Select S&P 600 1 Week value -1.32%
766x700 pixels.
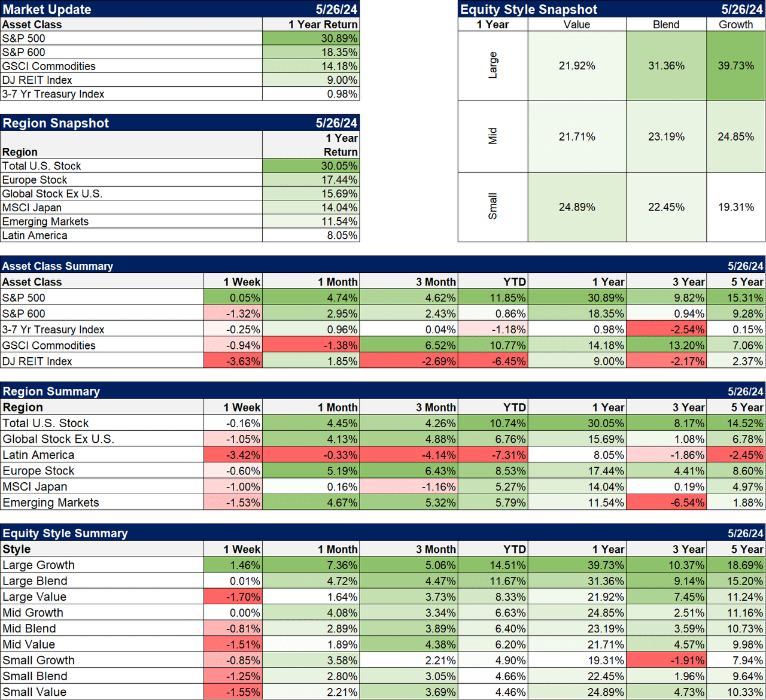(x=233, y=314)
